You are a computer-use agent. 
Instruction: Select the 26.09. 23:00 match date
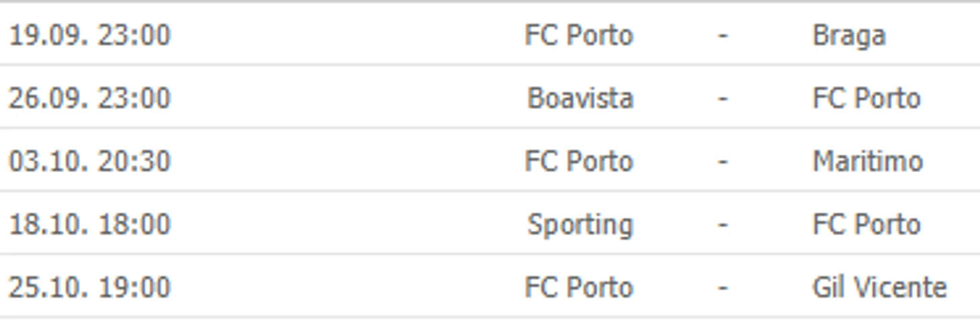89,98
